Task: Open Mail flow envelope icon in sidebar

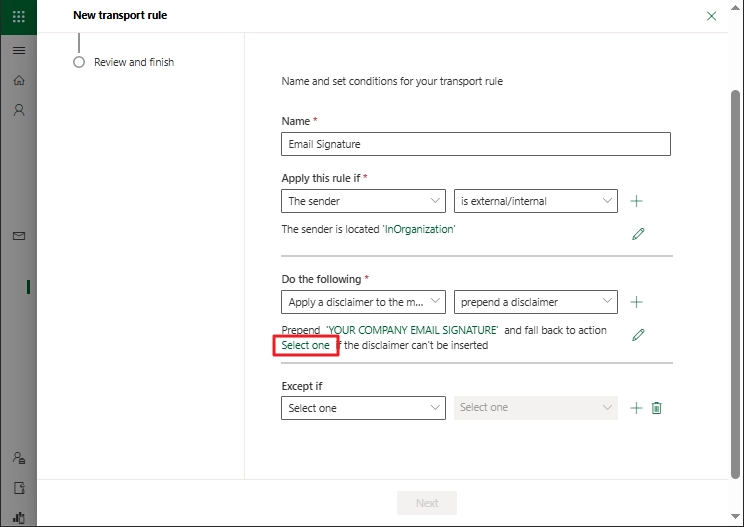Action: 19,236
